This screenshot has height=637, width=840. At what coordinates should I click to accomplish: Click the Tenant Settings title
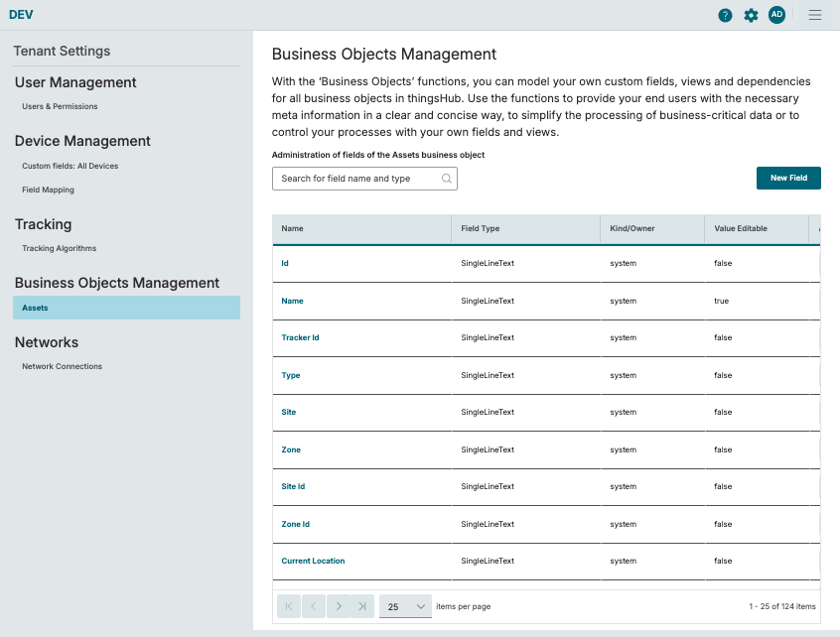(63, 51)
